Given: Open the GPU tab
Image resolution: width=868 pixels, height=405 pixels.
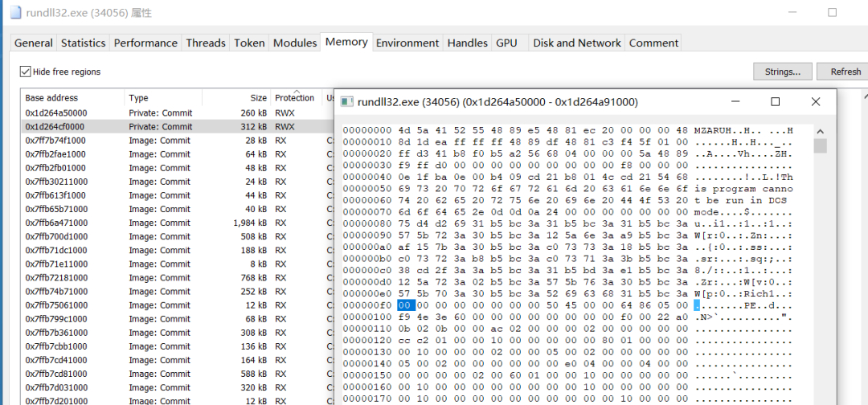Looking at the screenshot, I should click(506, 43).
